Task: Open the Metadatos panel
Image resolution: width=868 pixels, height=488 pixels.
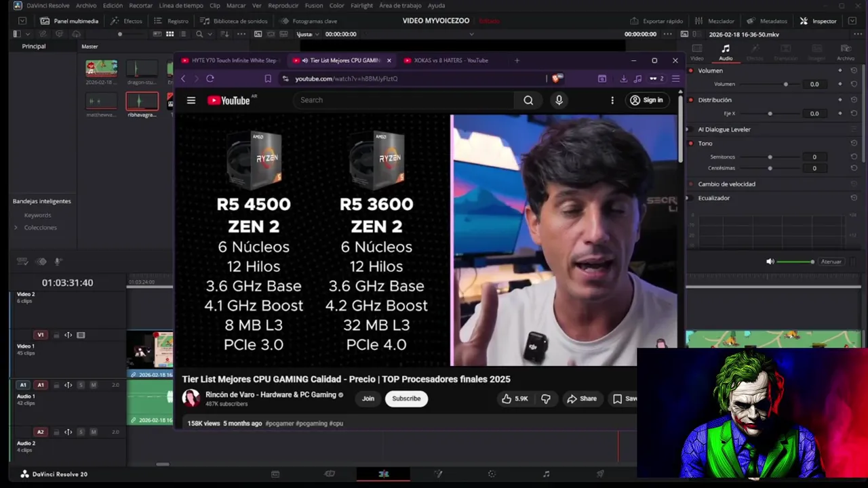Action: pos(767,21)
